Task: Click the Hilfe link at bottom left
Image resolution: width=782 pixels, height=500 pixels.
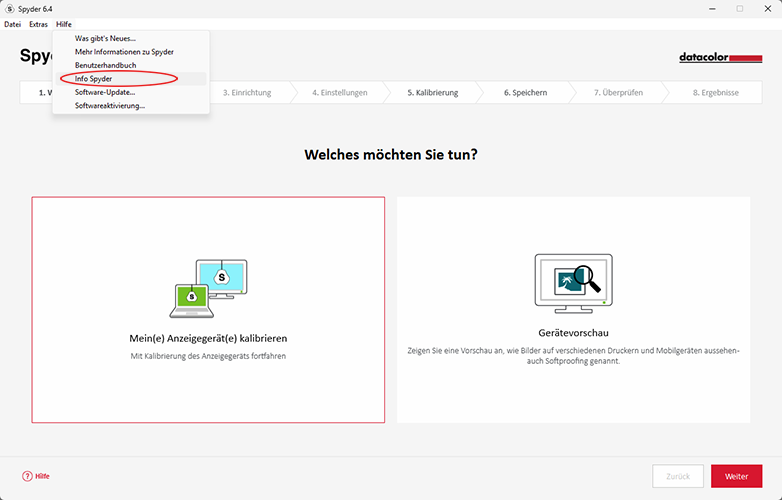Action: 42,476
